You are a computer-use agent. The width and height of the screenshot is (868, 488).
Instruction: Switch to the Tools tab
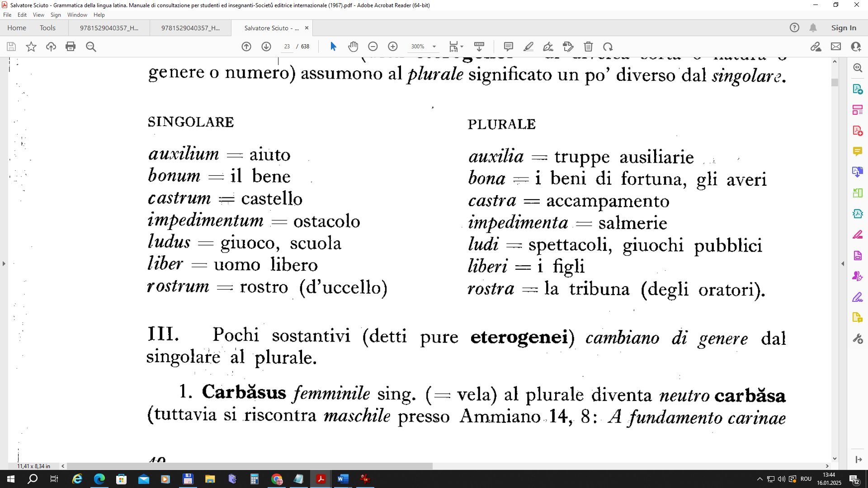(x=47, y=28)
